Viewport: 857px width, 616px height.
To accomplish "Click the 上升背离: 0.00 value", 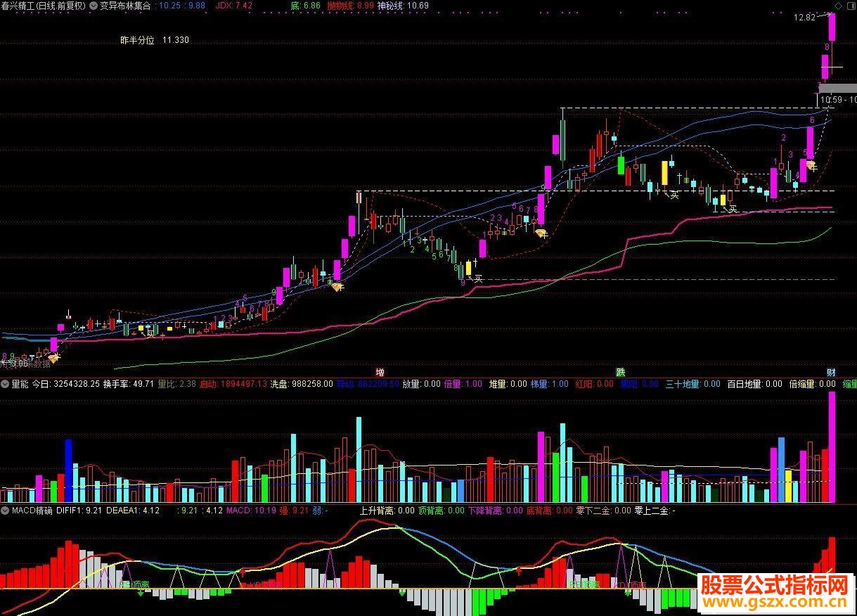I will 387,511.
